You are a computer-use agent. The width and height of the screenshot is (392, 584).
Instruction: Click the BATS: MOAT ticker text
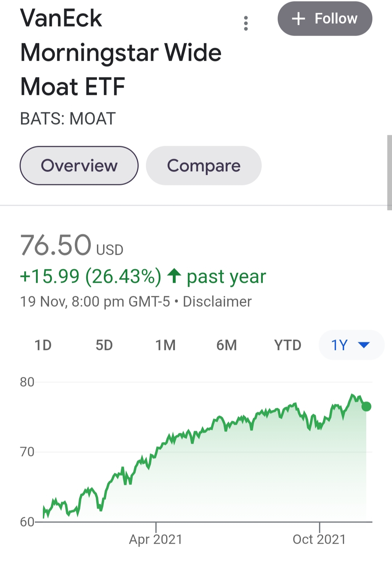tap(68, 119)
